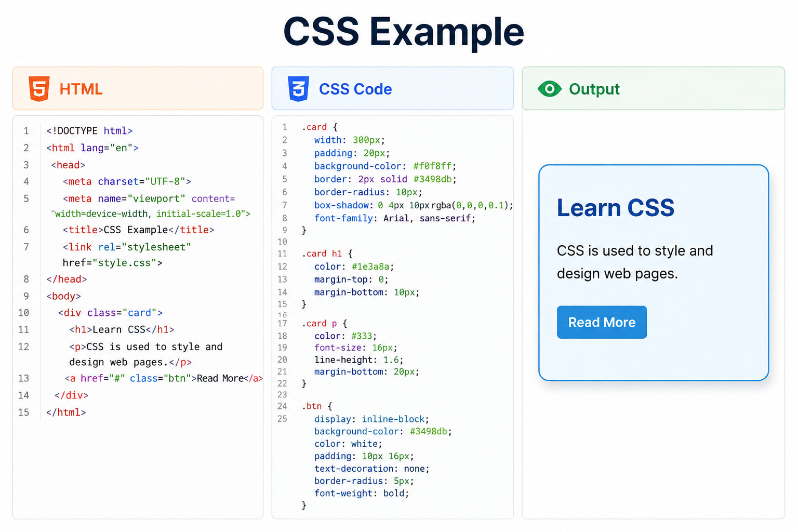Click 'design web pages.' text in output card
The height and width of the screenshot is (532, 798).
618,274
